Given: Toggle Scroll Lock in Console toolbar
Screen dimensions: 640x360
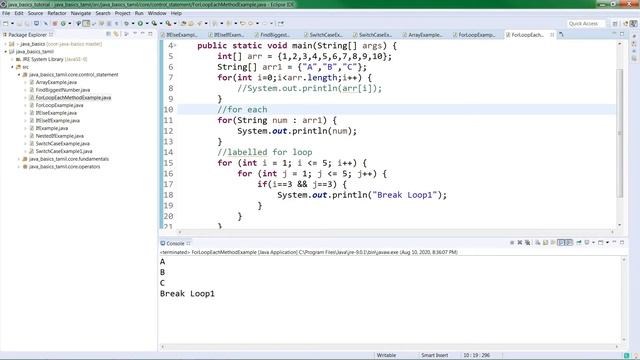Looking at the screenshot, I should [545, 242].
